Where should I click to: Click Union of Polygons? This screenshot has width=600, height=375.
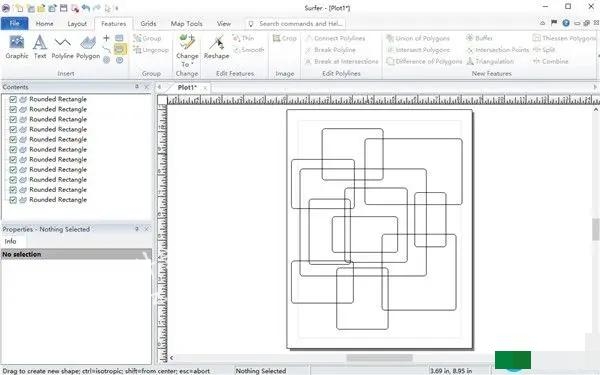coord(418,38)
